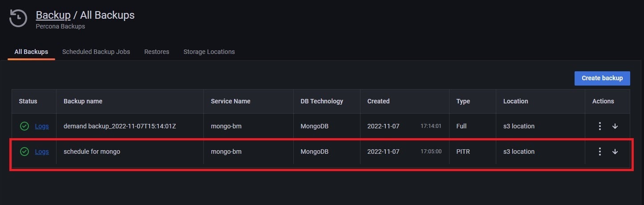Click the Backup history clock icon
Image resolution: width=644 pixels, height=205 pixels.
pyautogui.click(x=18, y=18)
